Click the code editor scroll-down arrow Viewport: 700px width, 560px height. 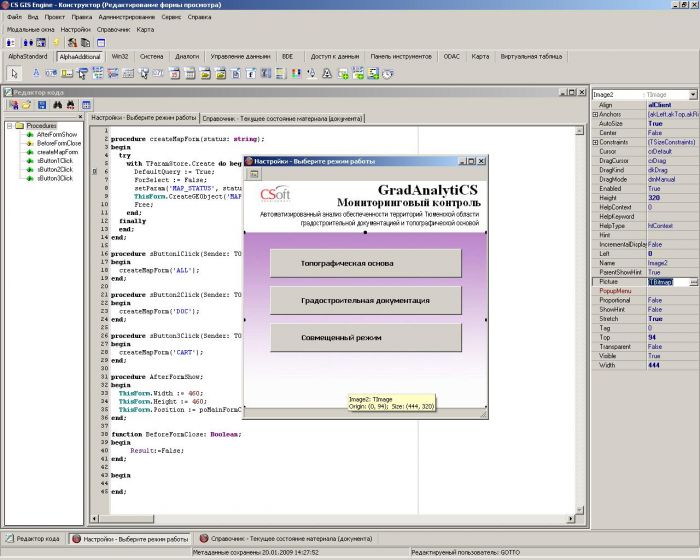pos(579,510)
